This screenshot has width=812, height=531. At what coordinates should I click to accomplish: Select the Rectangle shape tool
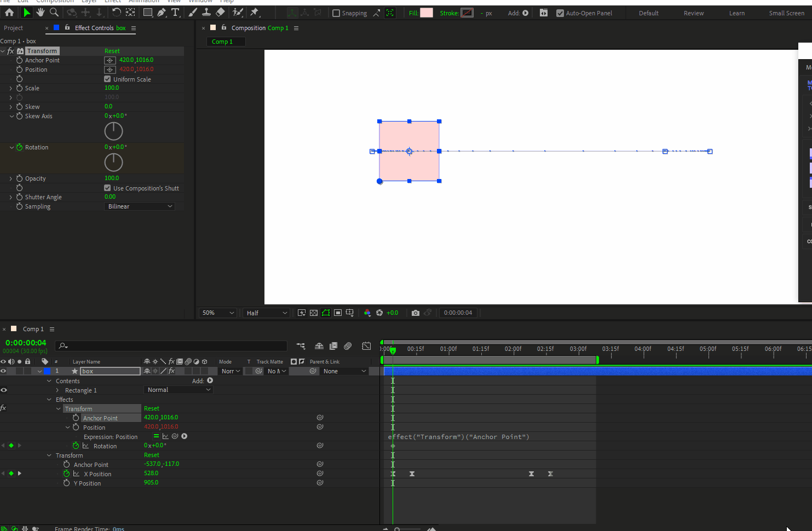tap(148, 12)
